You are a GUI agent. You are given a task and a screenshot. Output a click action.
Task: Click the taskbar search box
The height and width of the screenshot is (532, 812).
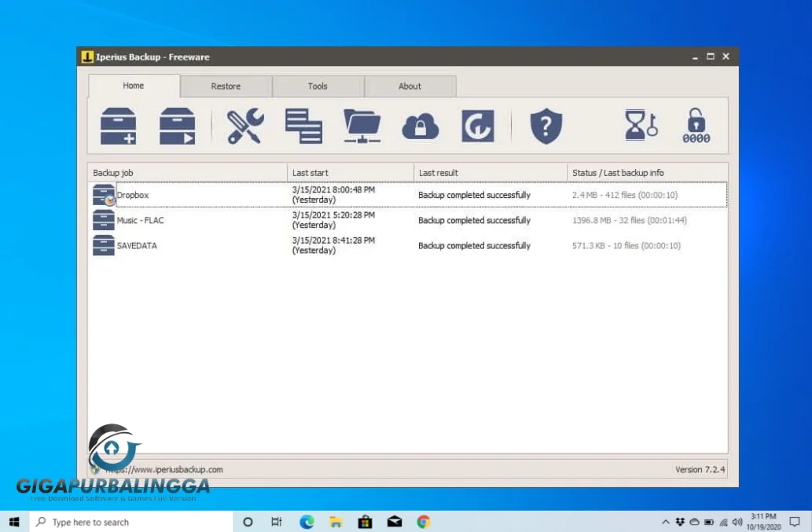pyautogui.click(x=131, y=522)
